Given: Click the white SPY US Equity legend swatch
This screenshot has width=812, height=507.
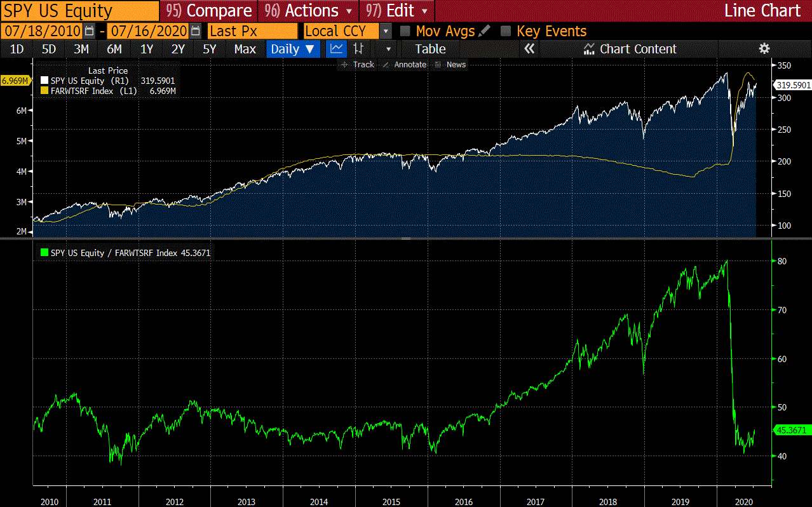Looking at the screenshot, I should tap(44, 81).
